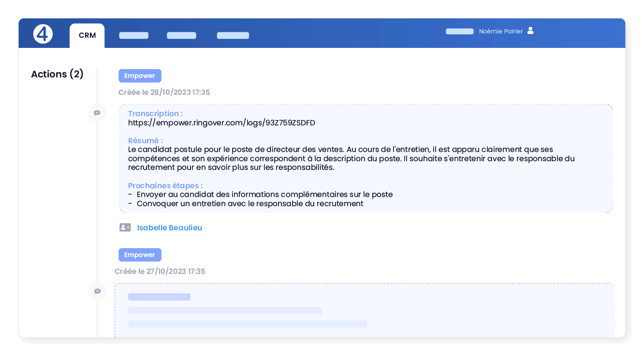Image resolution: width=644 pixels, height=361 pixels.
Task: Open the Empower tag on the second action
Action: [140, 255]
